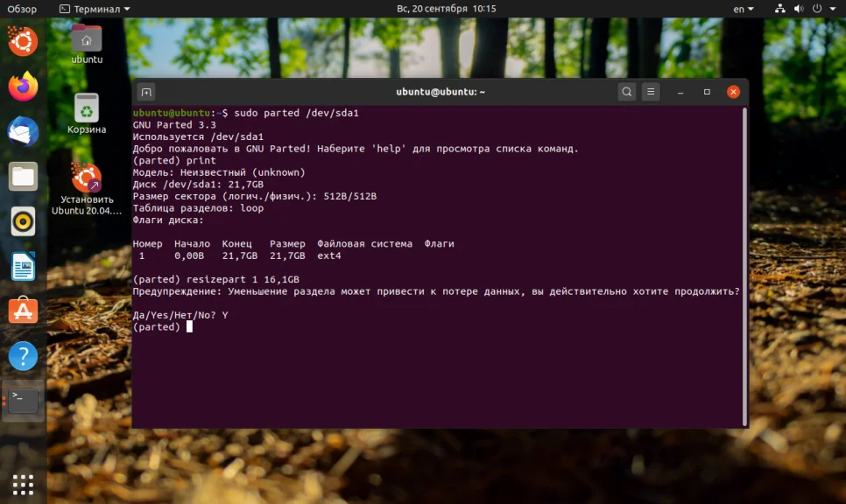Open the ubuntu home folder desktop icon
The height and width of the screenshot is (504, 846).
click(x=87, y=45)
